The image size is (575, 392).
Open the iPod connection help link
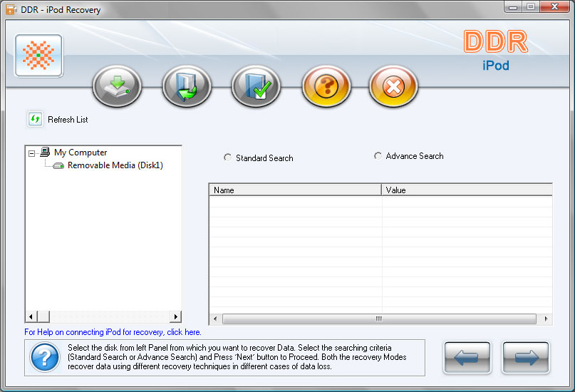click(113, 332)
